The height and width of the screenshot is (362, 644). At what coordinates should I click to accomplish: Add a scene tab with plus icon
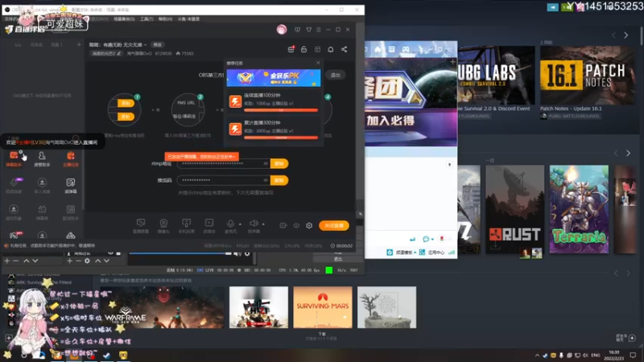[79, 44]
